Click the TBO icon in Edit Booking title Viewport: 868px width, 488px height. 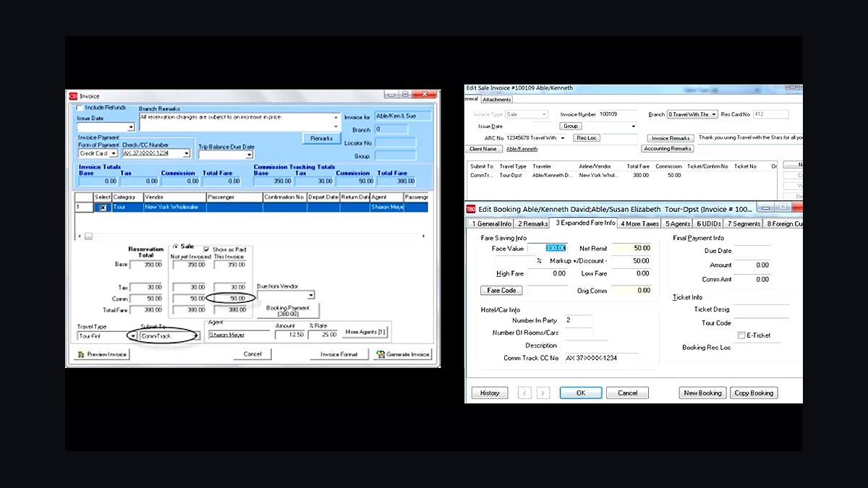[x=471, y=209]
